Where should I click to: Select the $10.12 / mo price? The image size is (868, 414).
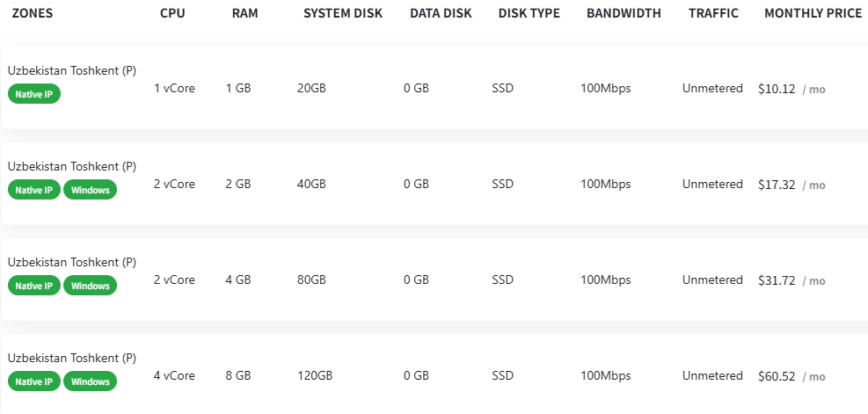(x=791, y=89)
